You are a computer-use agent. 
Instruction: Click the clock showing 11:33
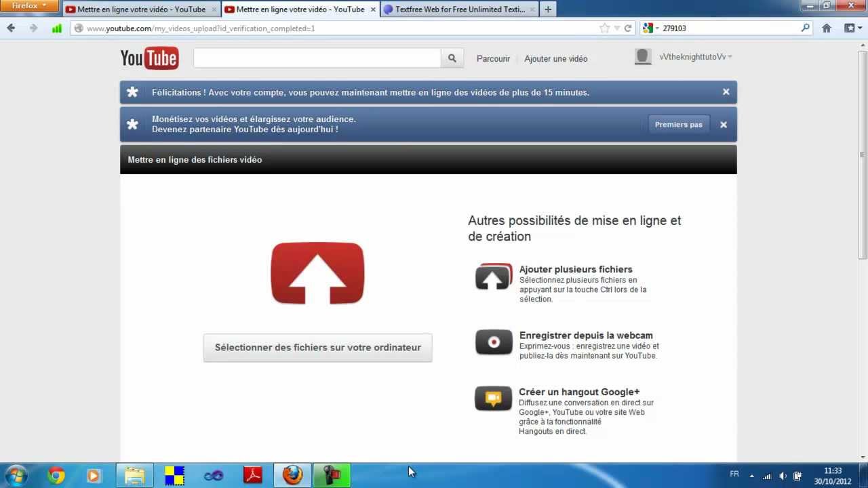pyautogui.click(x=833, y=470)
